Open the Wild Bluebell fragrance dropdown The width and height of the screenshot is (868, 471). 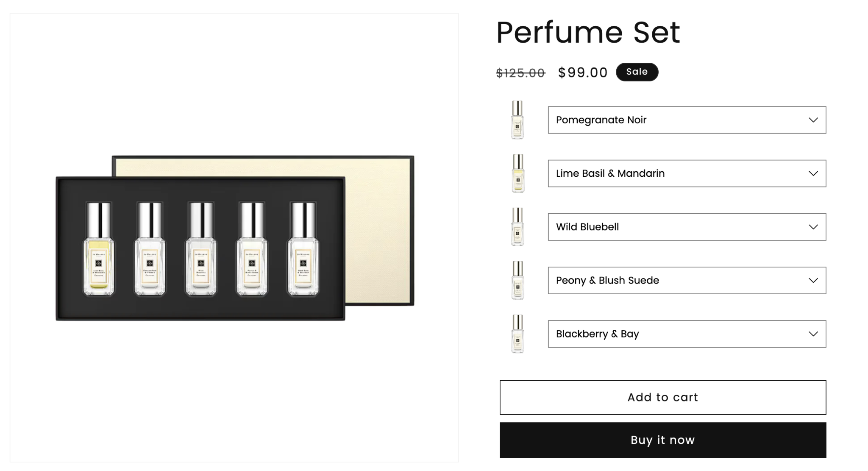(687, 227)
